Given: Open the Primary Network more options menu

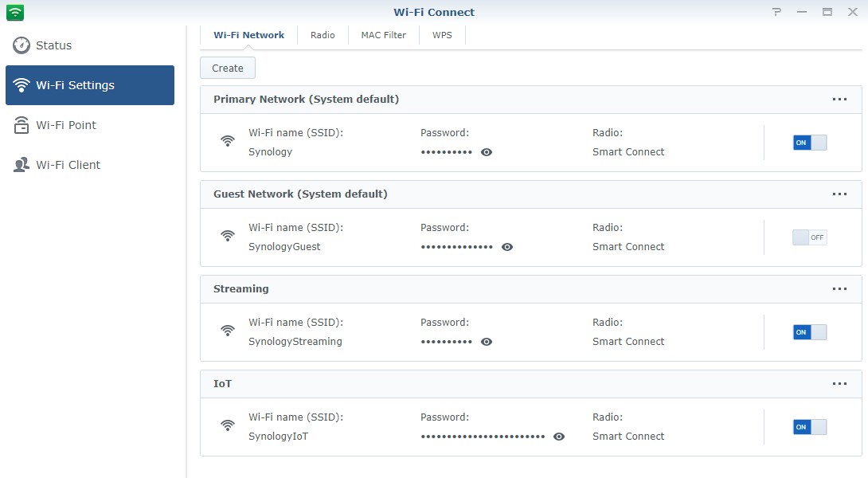Looking at the screenshot, I should [839, 100].
